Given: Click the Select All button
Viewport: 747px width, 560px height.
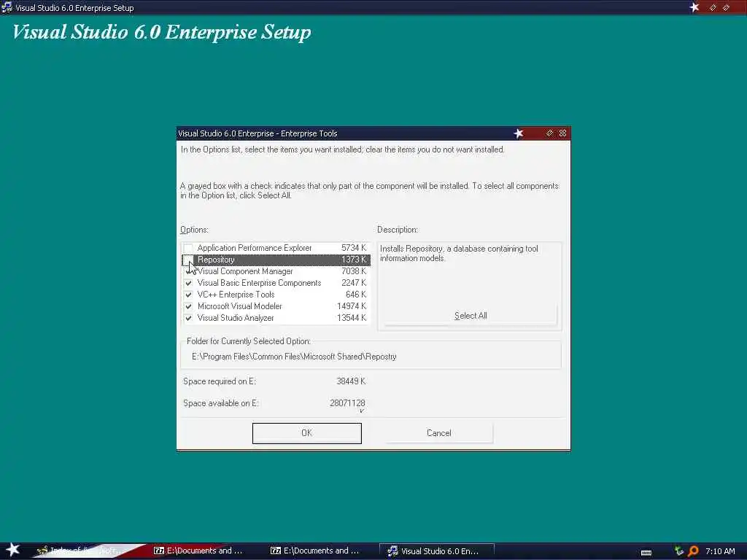Looking at the screenshot, I should [471, 316].
